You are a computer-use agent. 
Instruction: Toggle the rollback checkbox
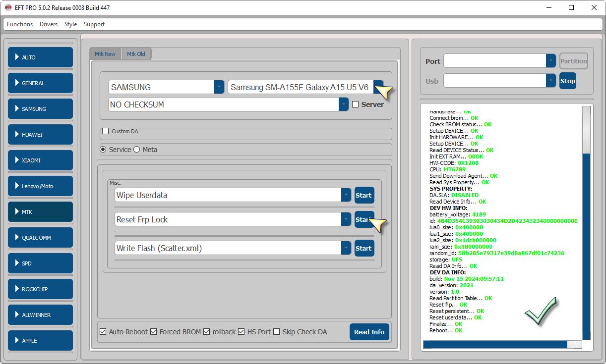(207, 332)
